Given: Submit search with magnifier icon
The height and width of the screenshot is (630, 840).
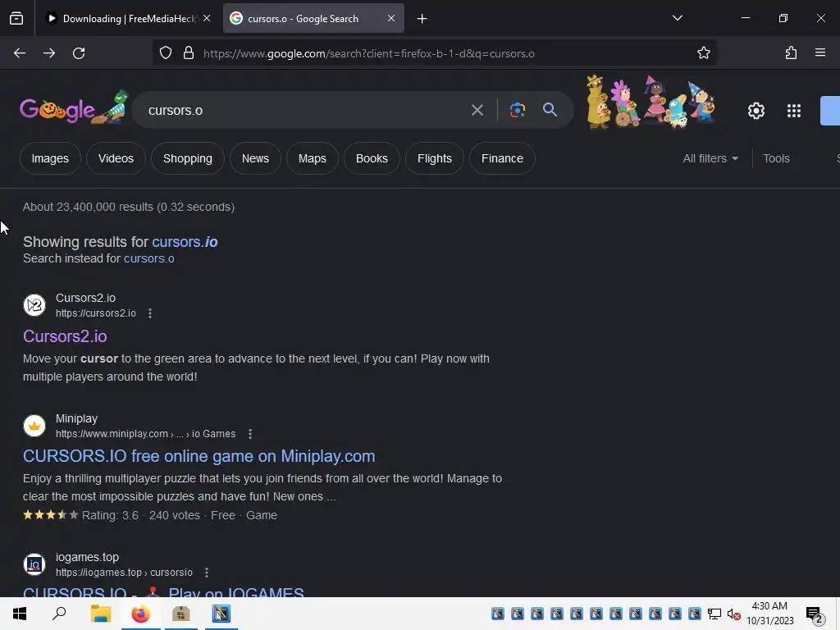Looking at the screenshot, I should pos(550,110).
